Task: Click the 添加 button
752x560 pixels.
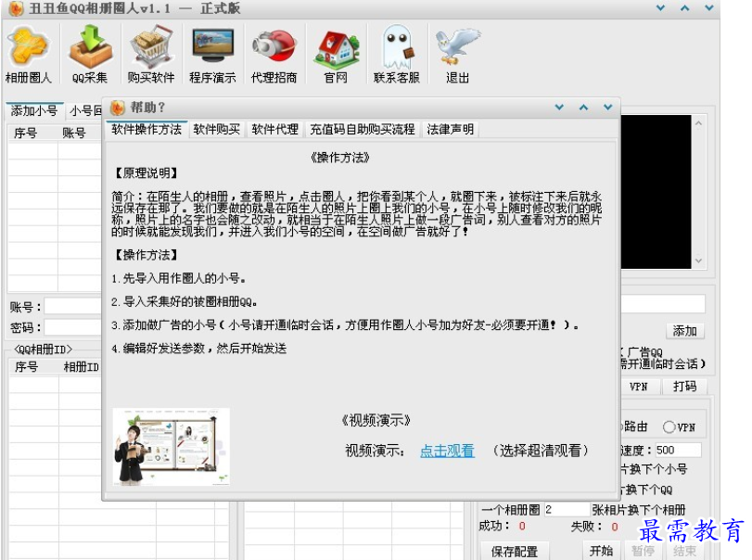Action: [x=685, y=331]
